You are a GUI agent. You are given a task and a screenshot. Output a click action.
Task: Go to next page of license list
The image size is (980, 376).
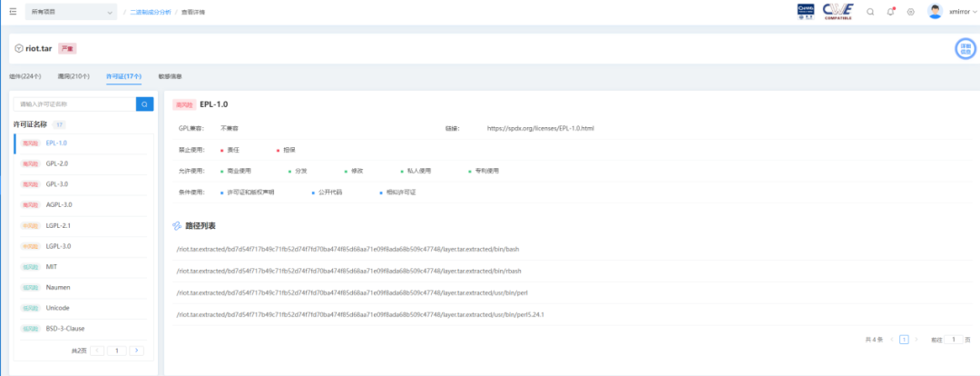tap(136, 351)
